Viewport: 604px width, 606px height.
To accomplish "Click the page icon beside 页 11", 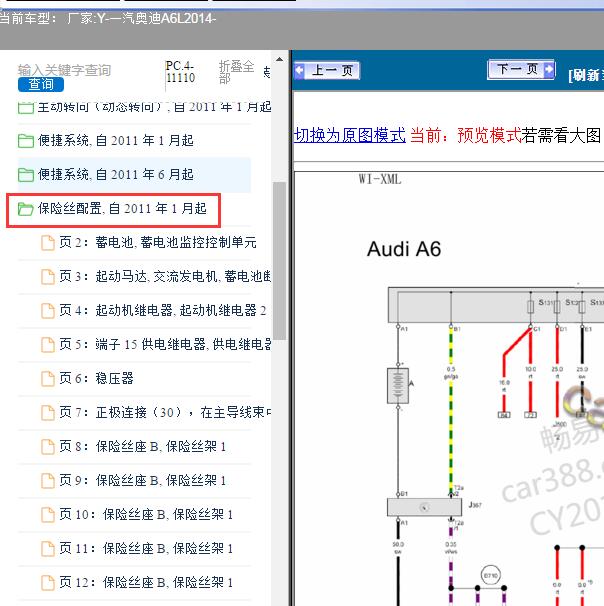I will pyautogui.click(x=48, y=548).
